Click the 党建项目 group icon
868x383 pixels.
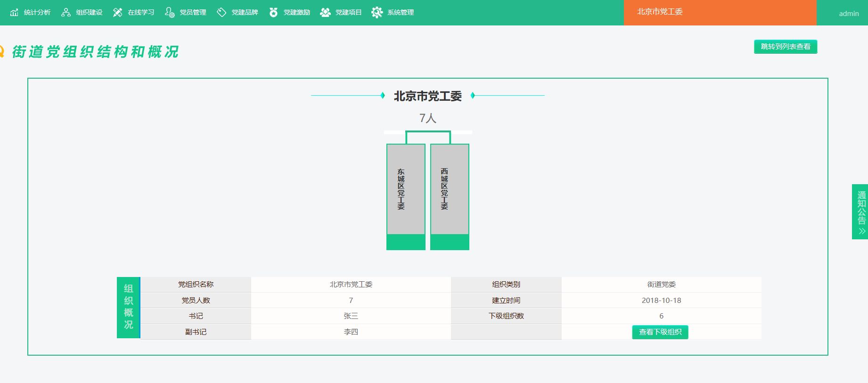coord(325,12)
